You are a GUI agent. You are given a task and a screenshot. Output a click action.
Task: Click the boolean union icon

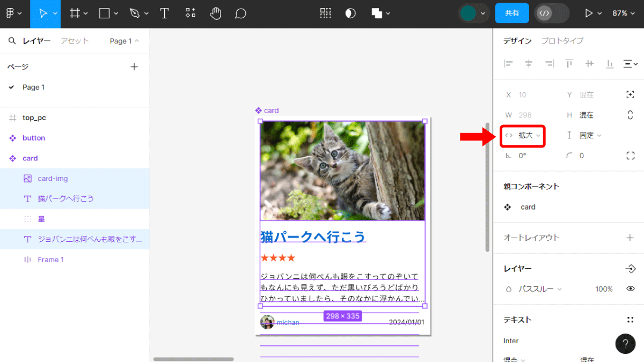click(x=377, y=13)
